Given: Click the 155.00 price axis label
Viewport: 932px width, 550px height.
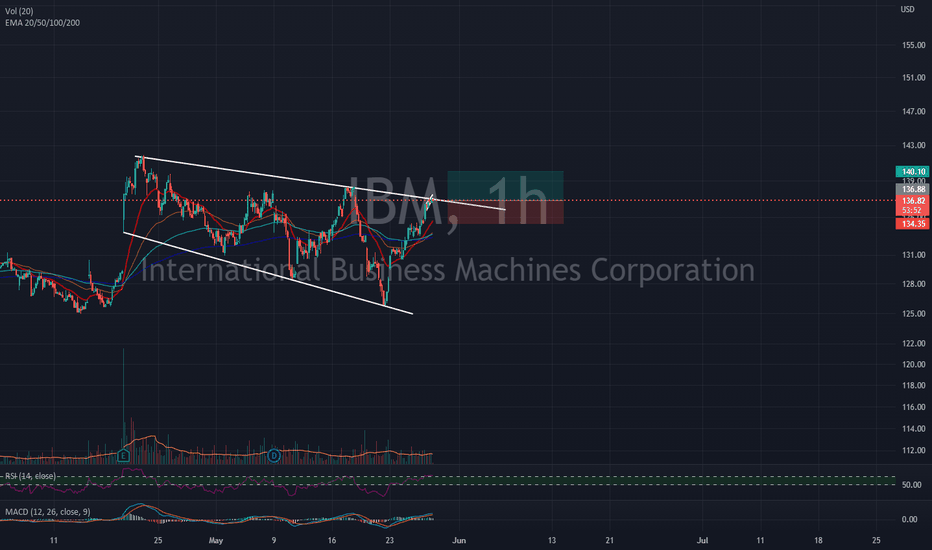Looking at the screenshot, I should (x=914, y=45).
